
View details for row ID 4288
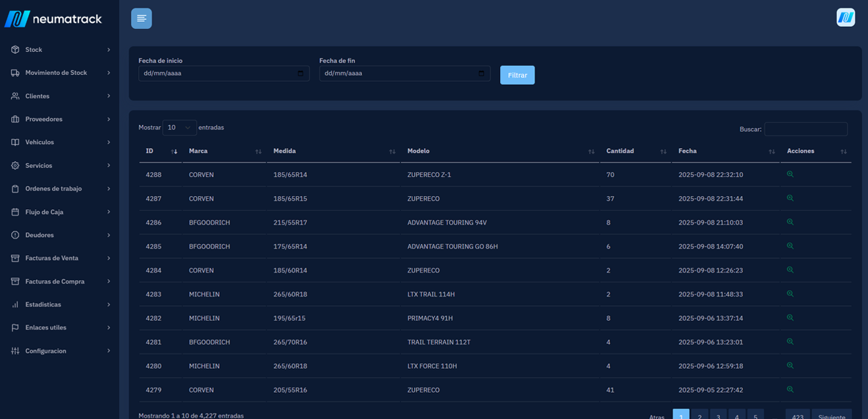[x=790, y=174]
